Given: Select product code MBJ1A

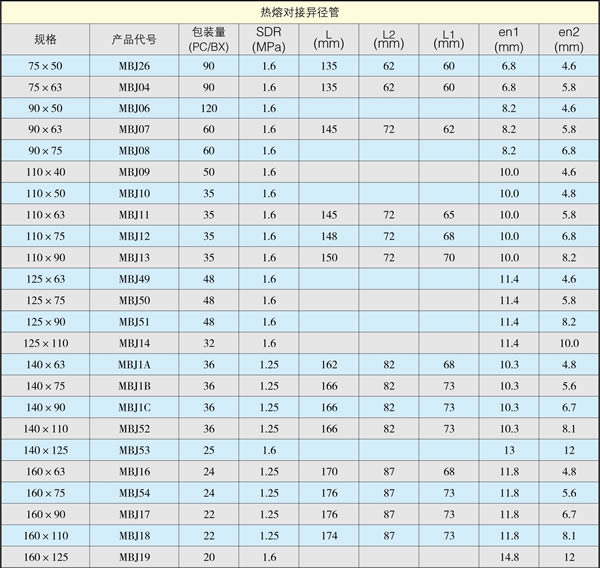Looking at the screenshot, I should point(135,364).
